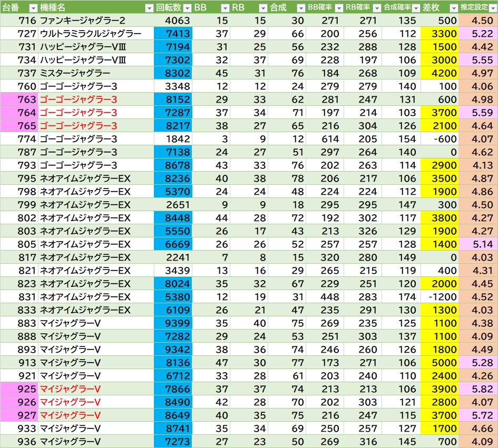Select the 台番 cell 936
This screenshot has width=498, height=448.
19,442
